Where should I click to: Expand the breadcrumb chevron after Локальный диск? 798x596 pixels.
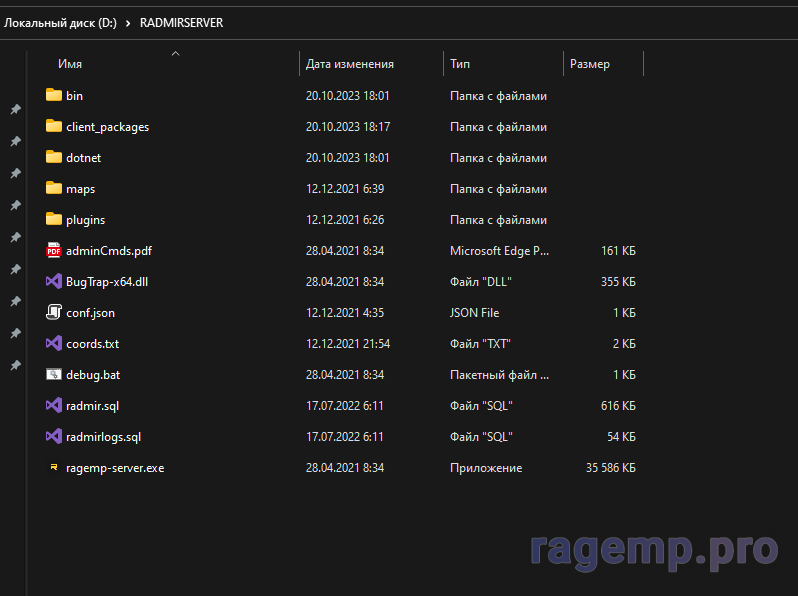(128, 23)
